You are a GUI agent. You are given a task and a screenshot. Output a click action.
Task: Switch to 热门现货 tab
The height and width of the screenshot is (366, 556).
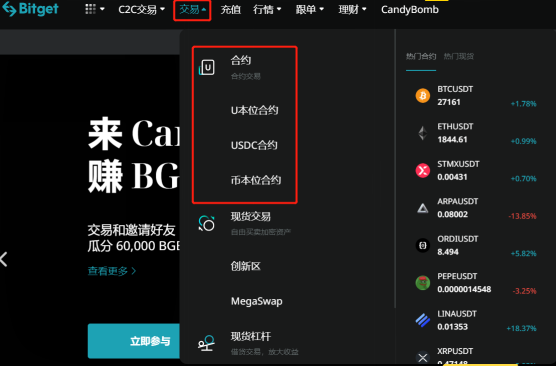(x=458, y=56)
